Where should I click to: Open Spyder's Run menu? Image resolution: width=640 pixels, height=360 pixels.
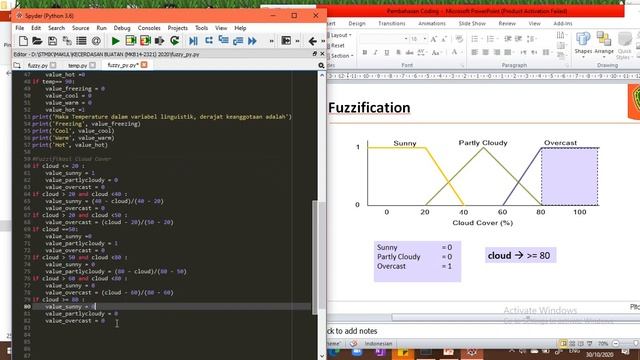(101, 28)
